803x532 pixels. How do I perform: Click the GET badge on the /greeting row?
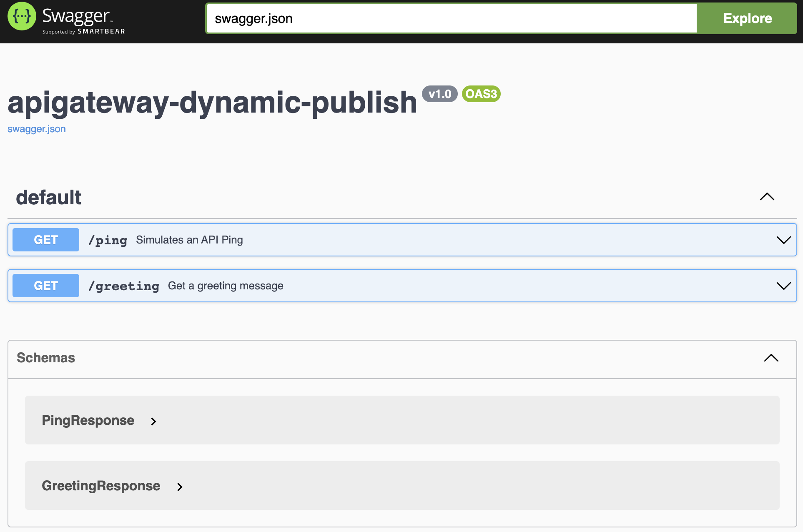click(x=46, y=286)
